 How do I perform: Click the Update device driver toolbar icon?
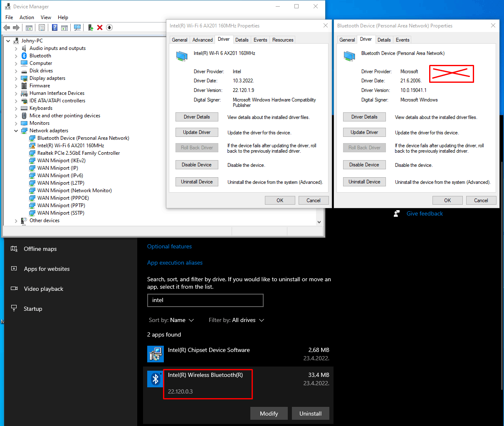coord(90,27)
